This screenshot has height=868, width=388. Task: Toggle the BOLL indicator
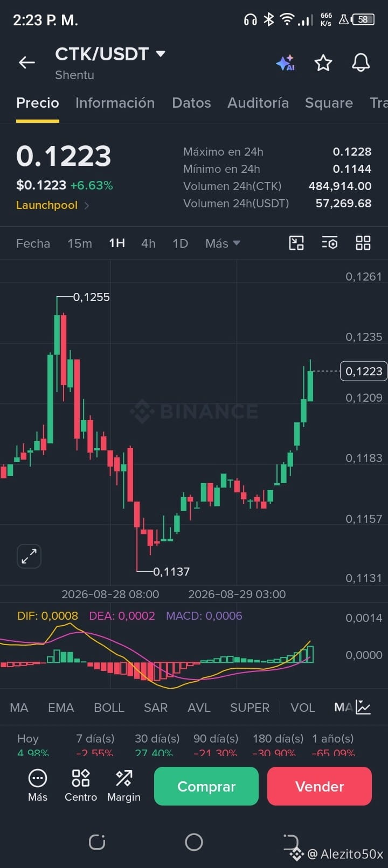pyautogui.click(x=109, y=708)
